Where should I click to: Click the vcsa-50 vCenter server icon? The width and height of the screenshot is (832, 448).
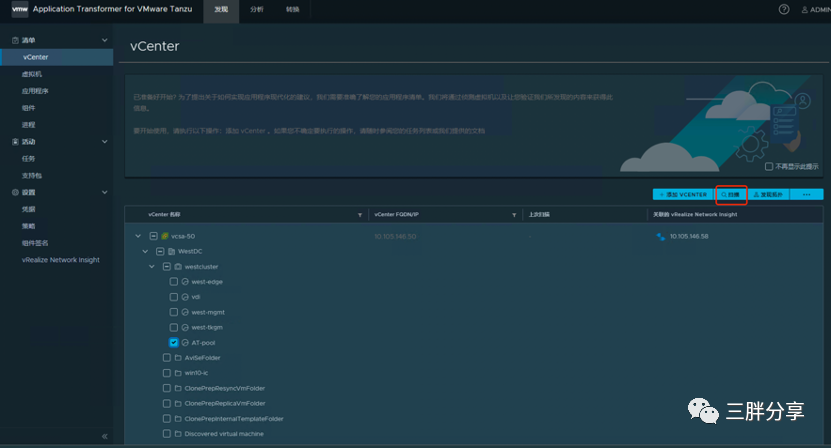pyautogui.click(x=165, y=236)
